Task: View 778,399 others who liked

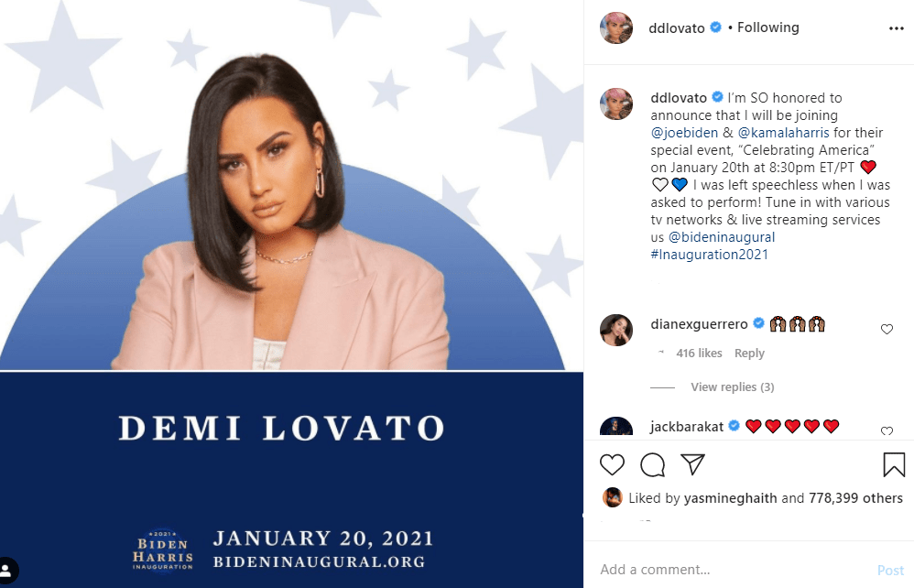Action: click(855, 498)
